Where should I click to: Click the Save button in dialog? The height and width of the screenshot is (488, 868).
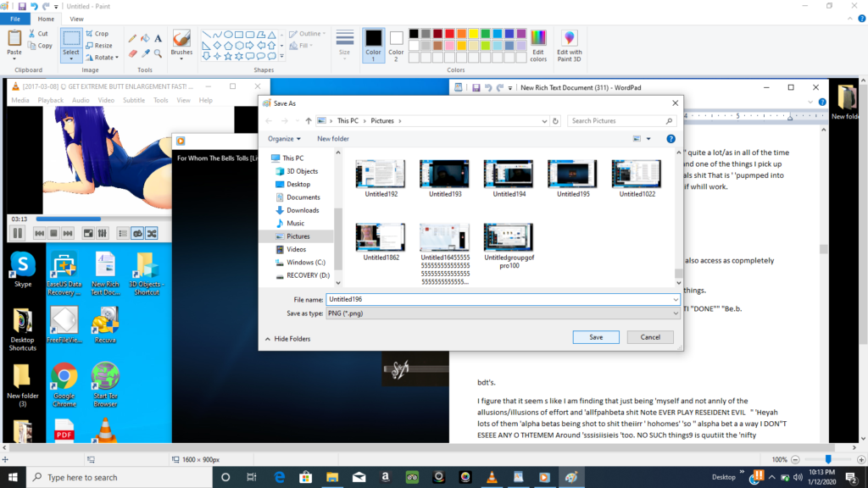[x=596, y=337]
